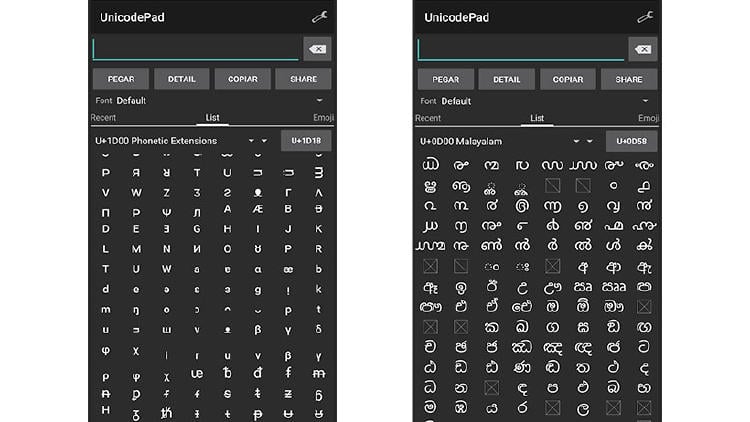Click the U+1D18 code point button

[x=306, y=141]
